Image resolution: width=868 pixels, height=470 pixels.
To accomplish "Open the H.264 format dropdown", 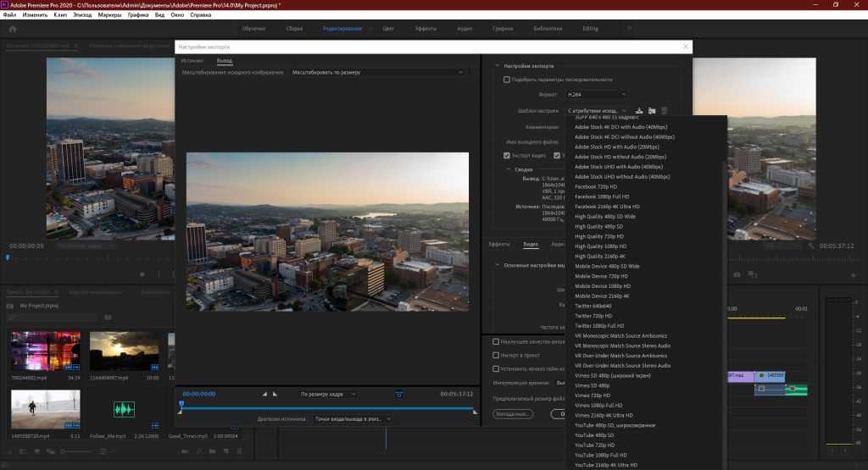I will (597, 95).
